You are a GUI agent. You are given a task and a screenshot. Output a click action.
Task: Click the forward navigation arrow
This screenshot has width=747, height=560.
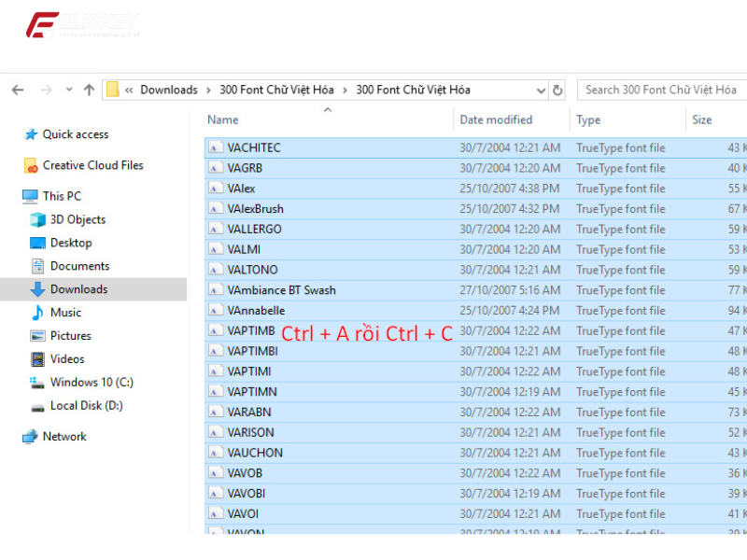[x=45, y=90]
